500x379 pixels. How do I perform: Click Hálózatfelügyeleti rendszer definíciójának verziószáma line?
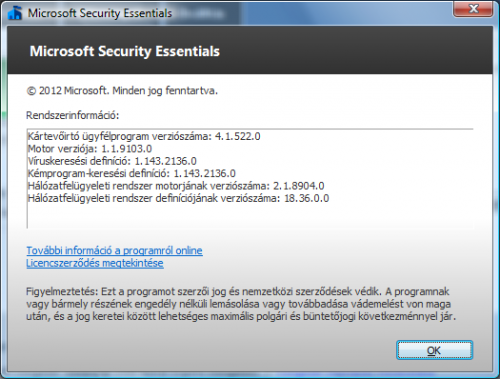(x=178, y=198)
